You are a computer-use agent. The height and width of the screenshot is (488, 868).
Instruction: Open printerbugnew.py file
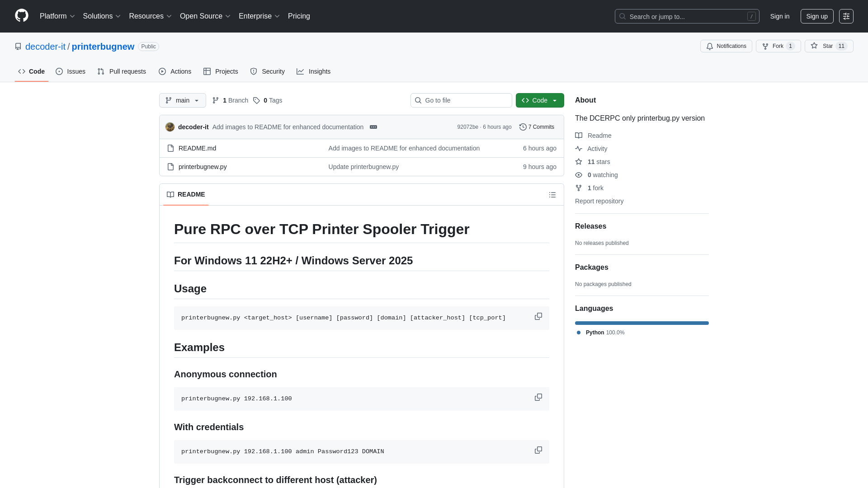[x=202, y=166]
